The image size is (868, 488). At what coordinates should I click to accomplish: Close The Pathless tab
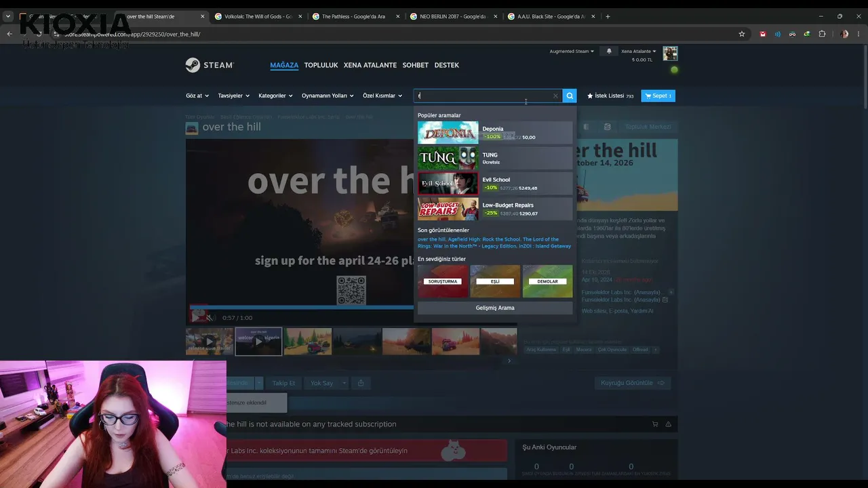(x=397, y=16)
